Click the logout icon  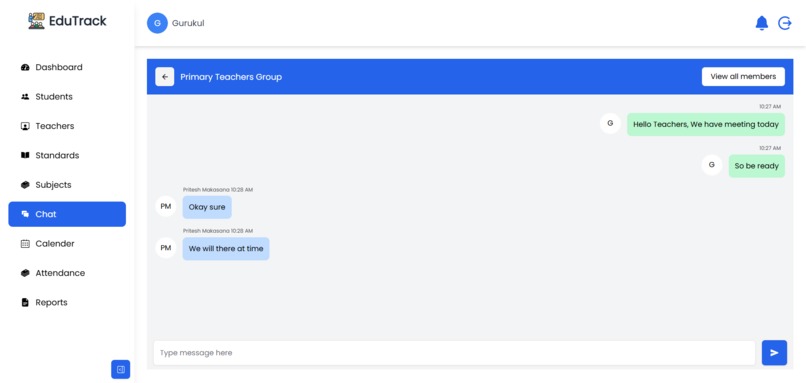[x=784, y=23]
